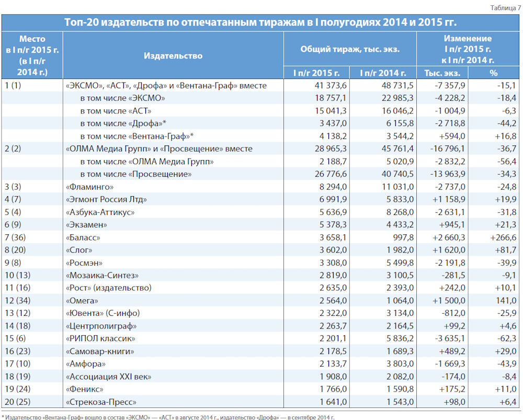
Task: Click publisher name '«Фламинго»'
Action: click(x=90, y=187)
